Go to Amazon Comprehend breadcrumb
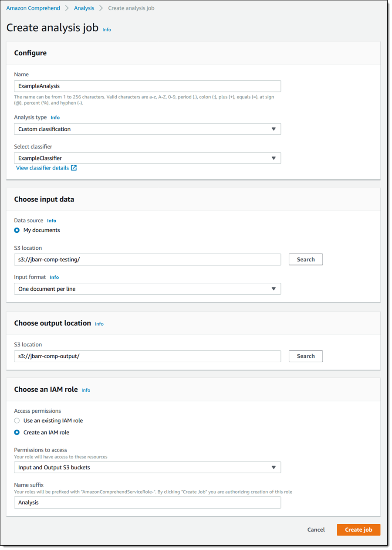The height and width of the screenshot is (550, 392). pyautogui.click(x=33, y=8)
